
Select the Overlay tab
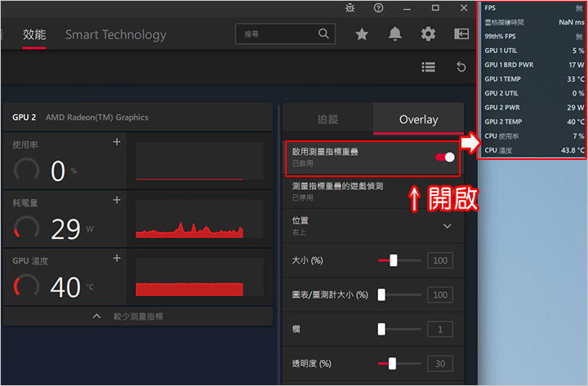click(x=418, y=119)
